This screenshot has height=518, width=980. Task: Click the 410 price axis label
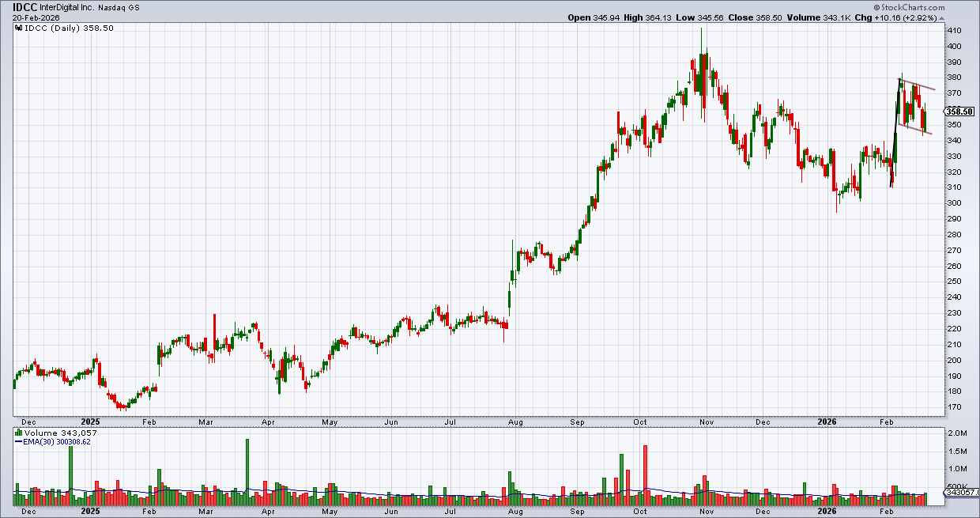[954, 31]
